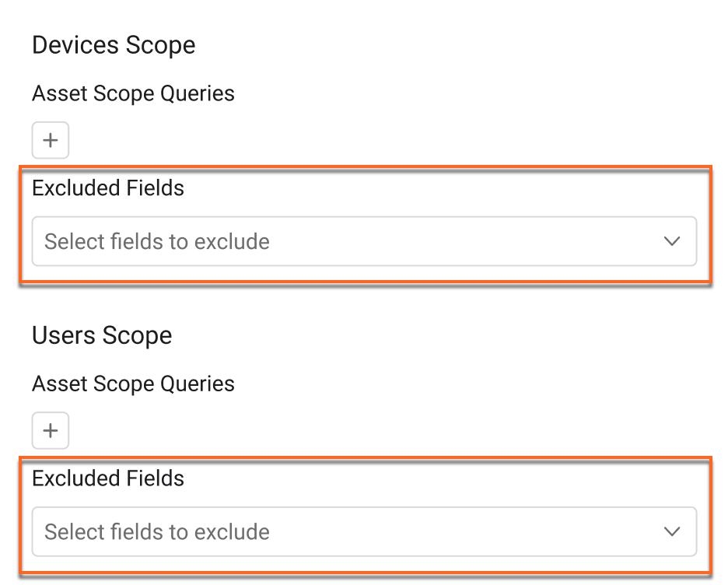Click the plus button below Devices Scope
Viewport: 728px width, 585px height.
50,140
